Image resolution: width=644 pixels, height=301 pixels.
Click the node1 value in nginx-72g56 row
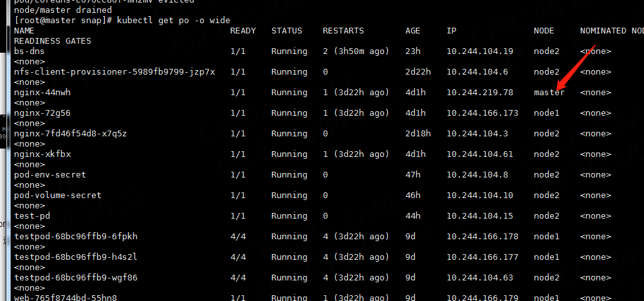pos(546,113)
